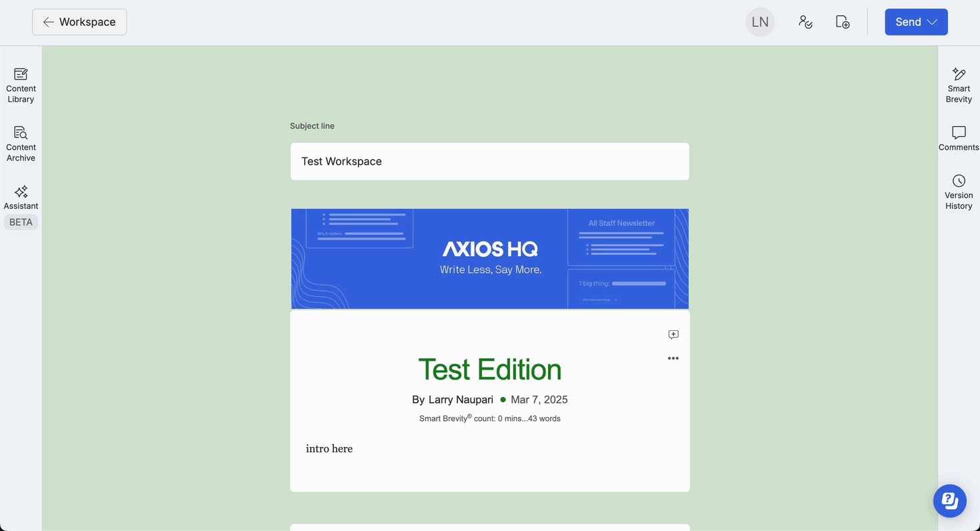
Task: Open the collaborator approval icon
Action: (x=805, y=22)
